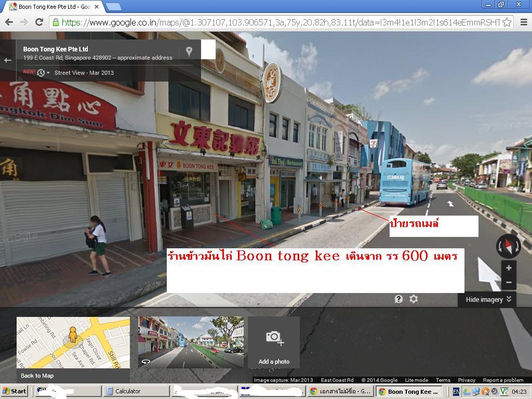The image size is (532, 399).
Task: Click the Back to Map label
Action: click(x=37, y=376)
